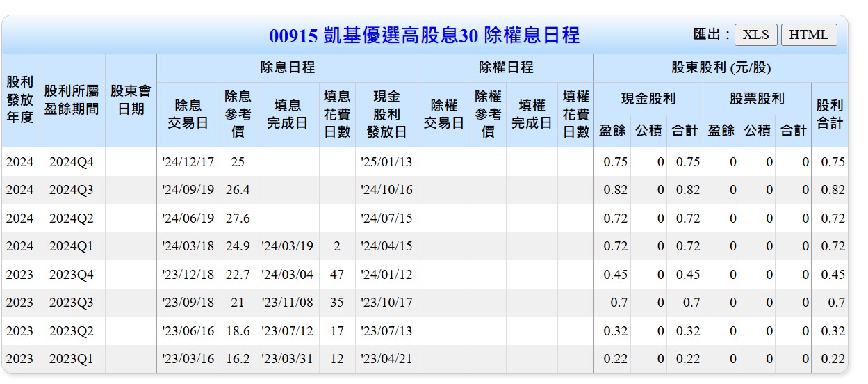The height and width of the screenshot is (384, 868).
Task: Select the 股東股利 (元/股) header
Action: [721, 67]
